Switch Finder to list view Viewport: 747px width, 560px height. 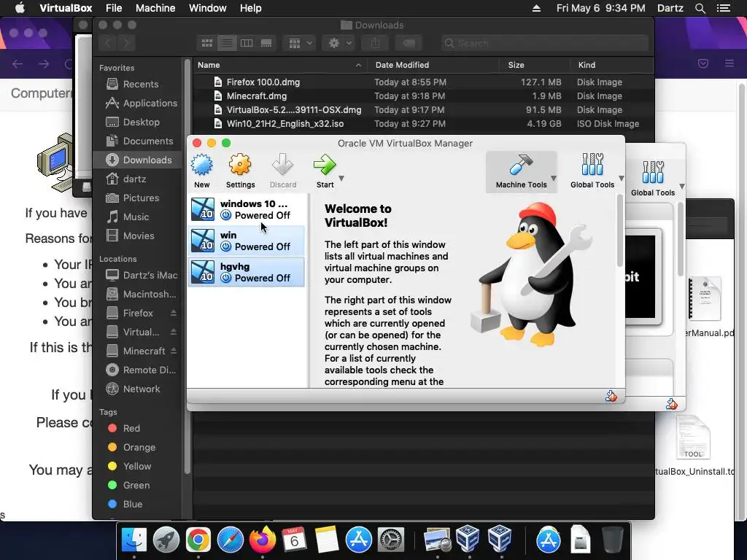227,43
